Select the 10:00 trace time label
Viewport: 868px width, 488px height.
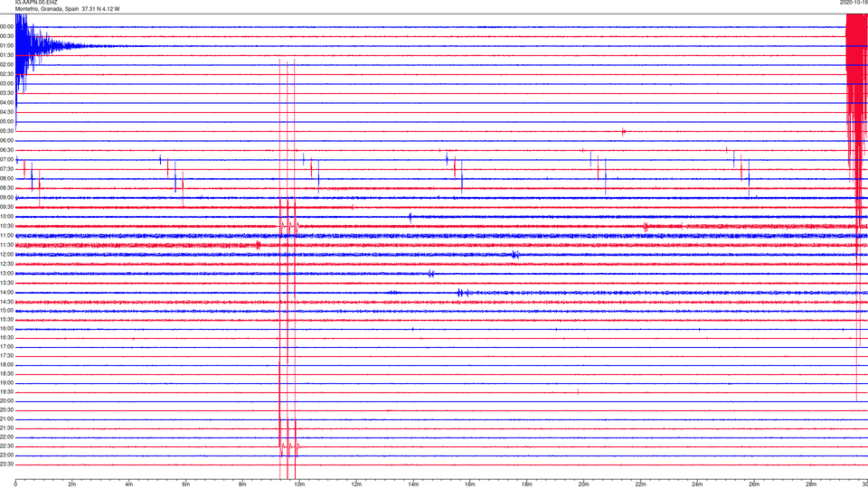pyautogui.click(x=7, y=216)
